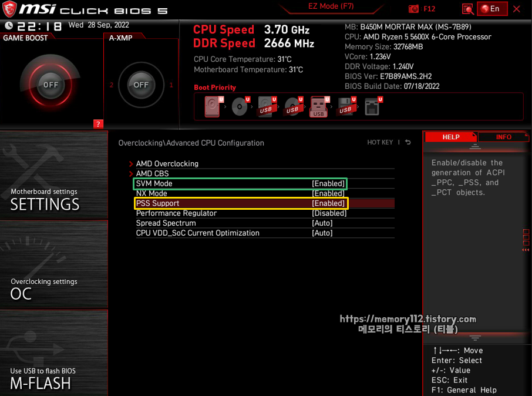Image resolution: width=532 pixels, height=396 pixels.
Task: Toggle the GAME BOOST knob
Action: (50, 85)
